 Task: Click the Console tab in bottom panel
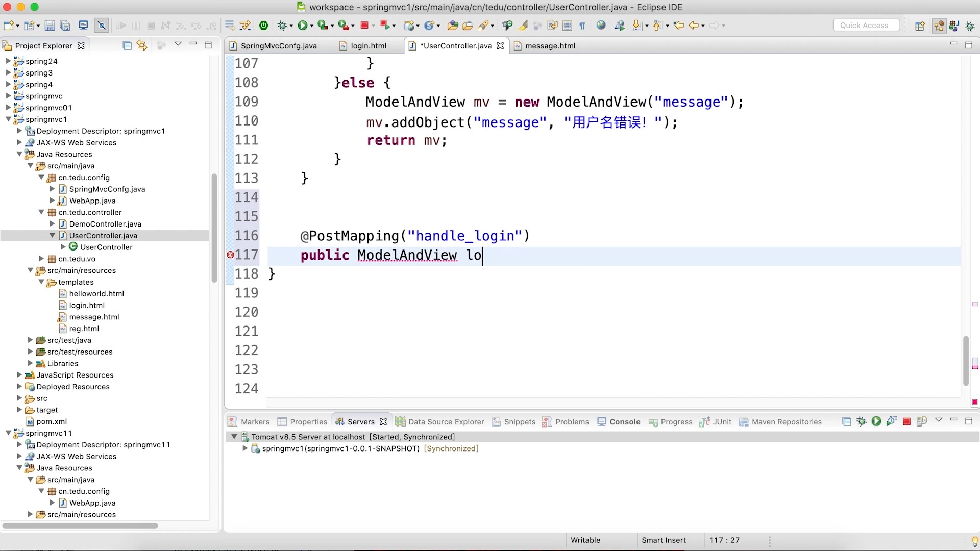625,422
